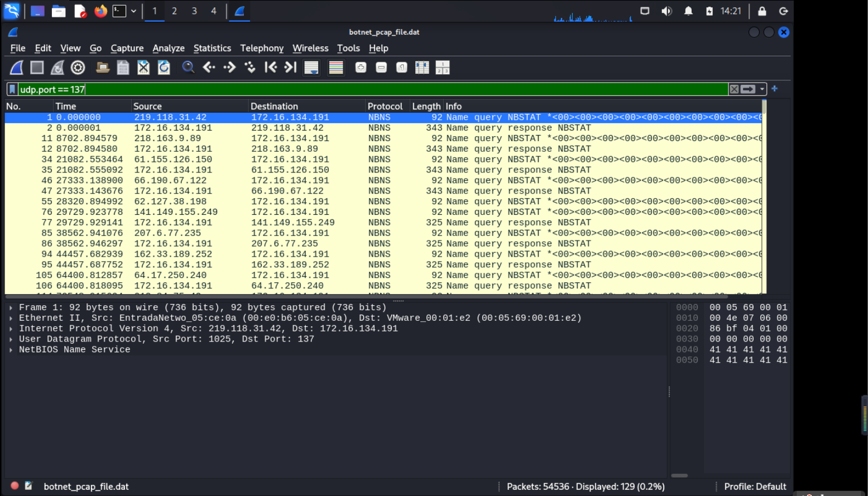
Task: Open the Wireless menu
Action: click(x=310, y=49)
